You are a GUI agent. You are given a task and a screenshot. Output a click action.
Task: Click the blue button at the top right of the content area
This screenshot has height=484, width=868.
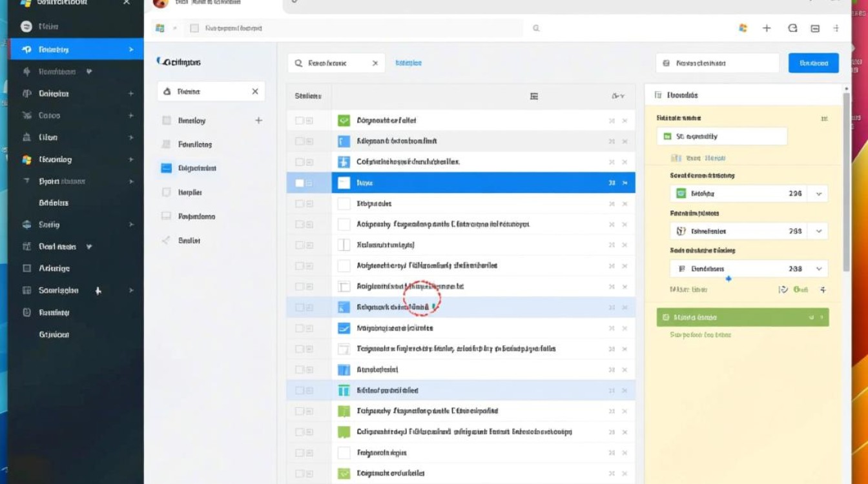click(x=813, y=63)
